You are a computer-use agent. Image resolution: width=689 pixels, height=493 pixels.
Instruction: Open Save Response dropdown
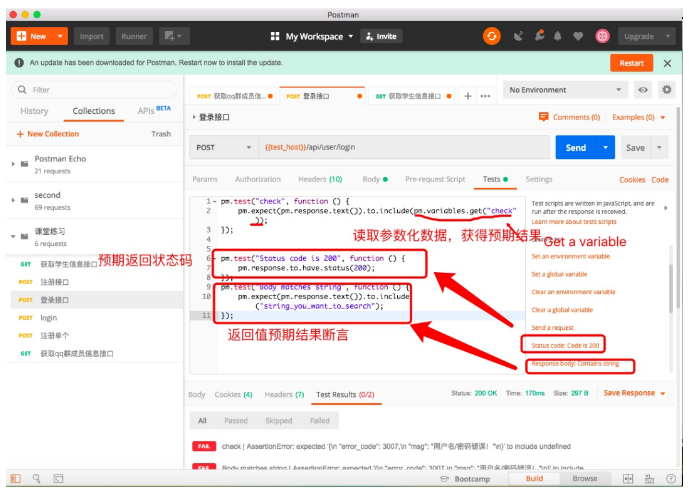pyautogui.click(x=634, y=393)
